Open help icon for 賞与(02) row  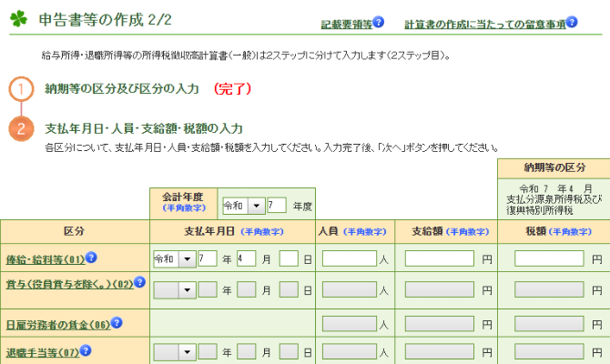pyautogui.click(x=140, y=282)
